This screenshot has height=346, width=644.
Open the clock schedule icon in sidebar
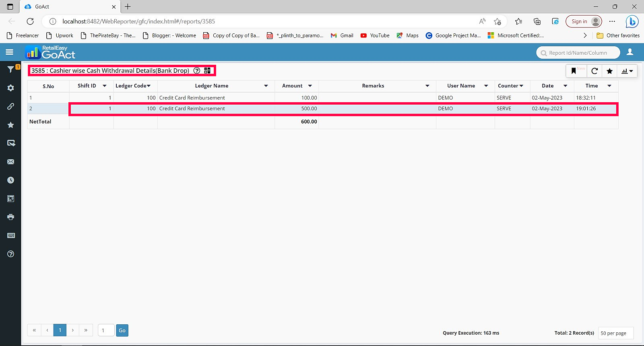[11, 180]
